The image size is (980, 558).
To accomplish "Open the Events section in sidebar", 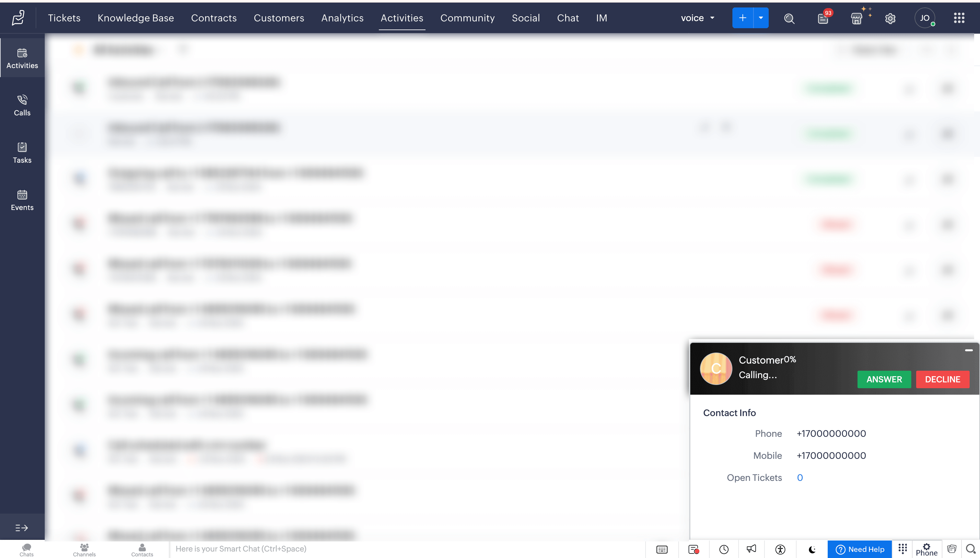I will click(22, 200).
